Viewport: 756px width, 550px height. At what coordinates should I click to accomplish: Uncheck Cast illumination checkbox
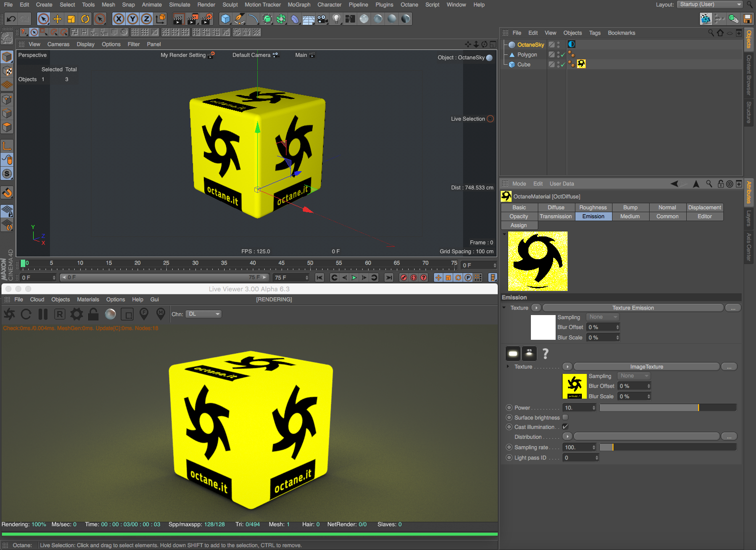[565, 427]
